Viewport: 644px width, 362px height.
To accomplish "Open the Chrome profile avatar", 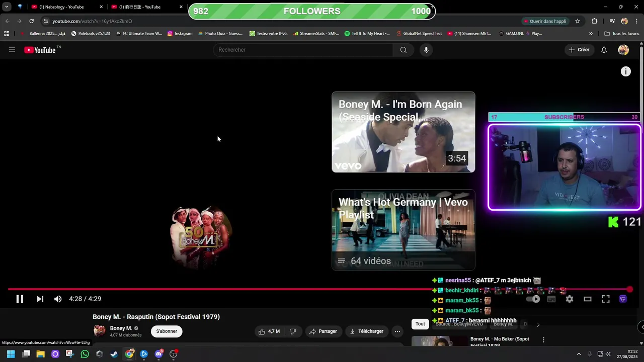I will pos(624,21).
